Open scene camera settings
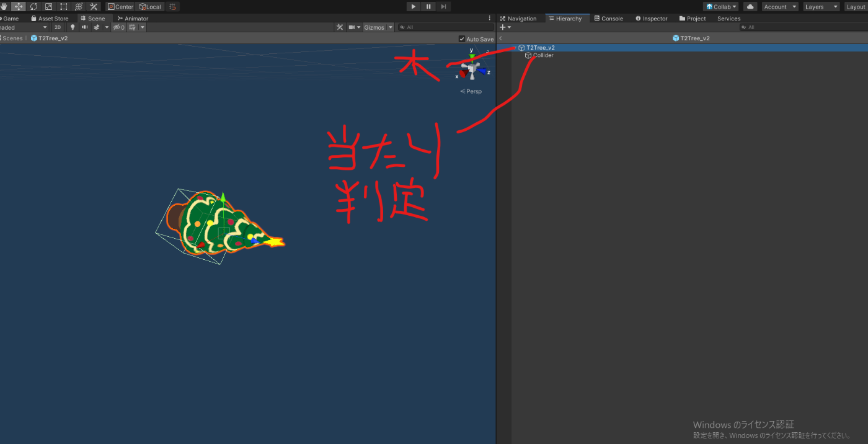The image size is (868, 444). click(x=354, y=27)
